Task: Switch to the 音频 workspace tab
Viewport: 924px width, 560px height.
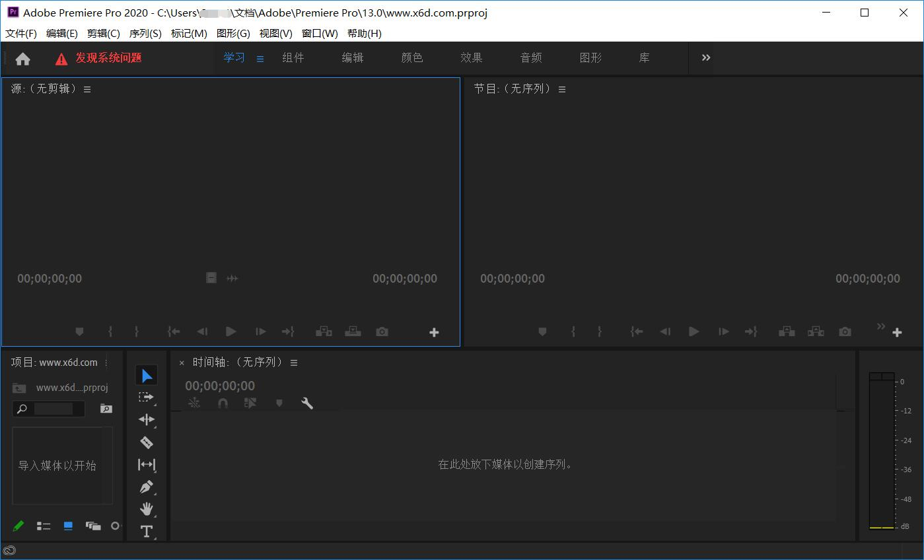Action: pos(531,57)
